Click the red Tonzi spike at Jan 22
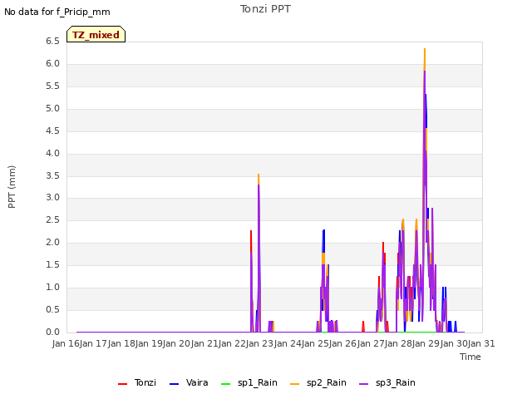 (251, 240)
